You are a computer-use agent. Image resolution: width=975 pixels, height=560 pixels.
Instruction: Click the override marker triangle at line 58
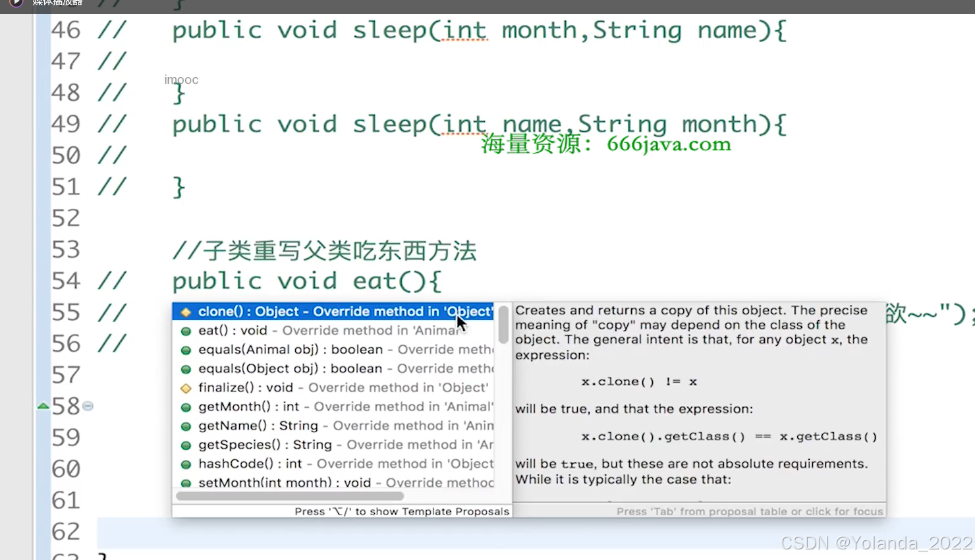(43, 406)
